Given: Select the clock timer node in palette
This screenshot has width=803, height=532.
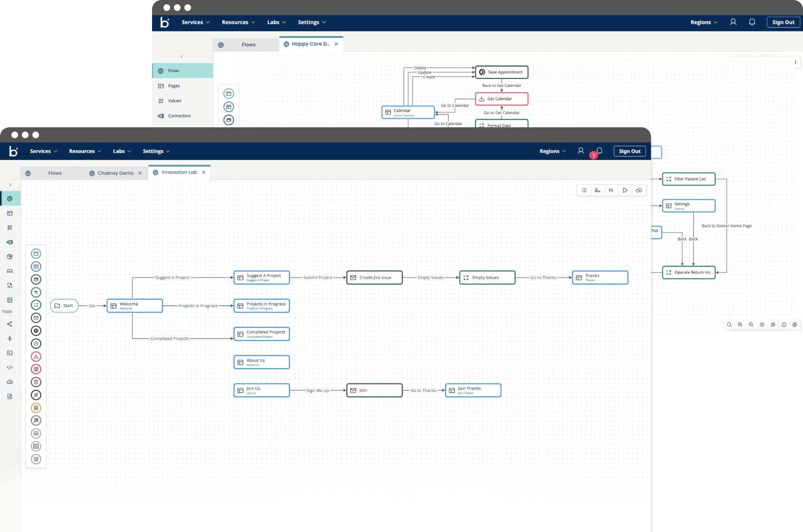Looking at the screenshot, I should [36, 343].
